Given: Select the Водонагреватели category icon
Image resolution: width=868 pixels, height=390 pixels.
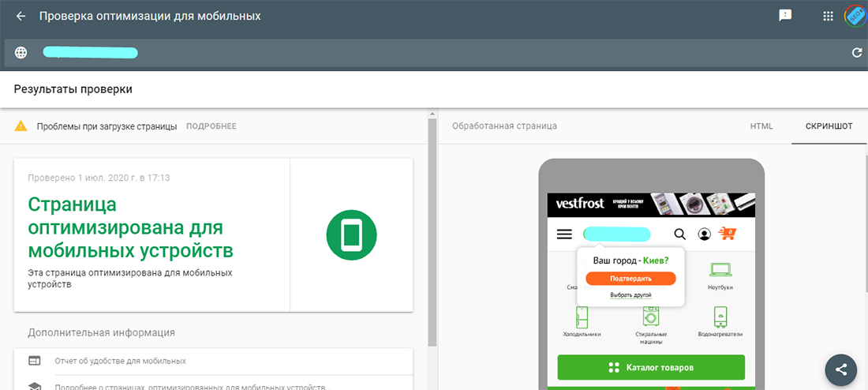Looking at the screenshot, I should (720, 317).
